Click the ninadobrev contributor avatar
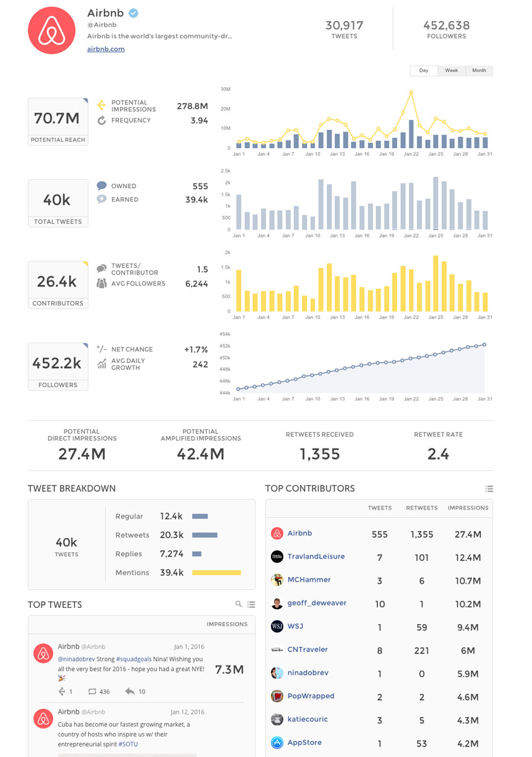This screenshot has height=757, width=532. point(277,673)
